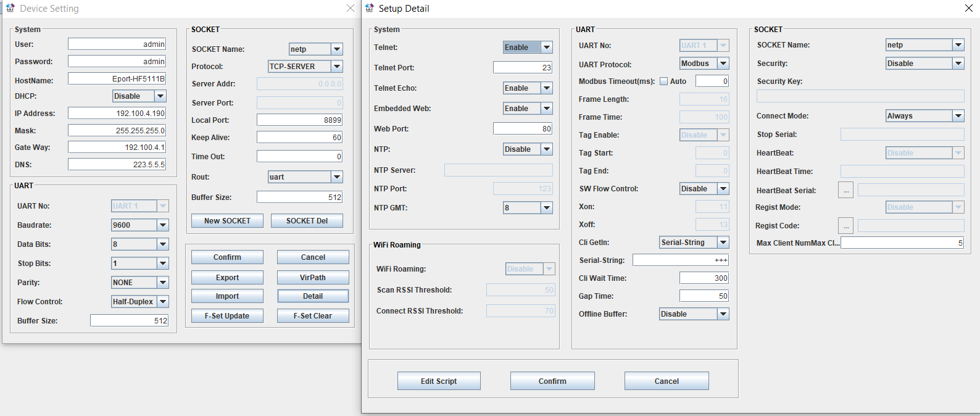Click Cancel in the Device Setting window

313,257
